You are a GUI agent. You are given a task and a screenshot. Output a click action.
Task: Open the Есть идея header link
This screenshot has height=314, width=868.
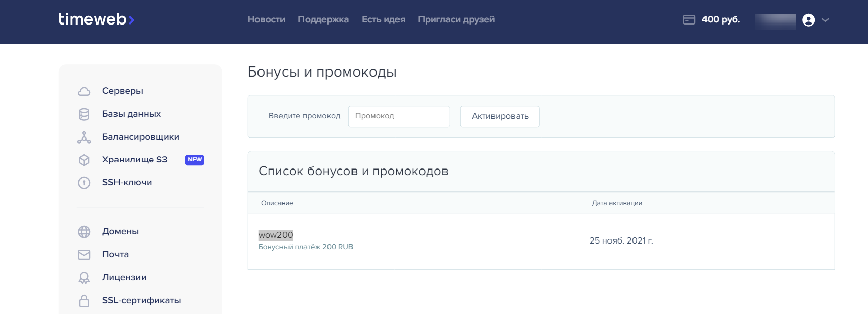[x=383, y=19]
